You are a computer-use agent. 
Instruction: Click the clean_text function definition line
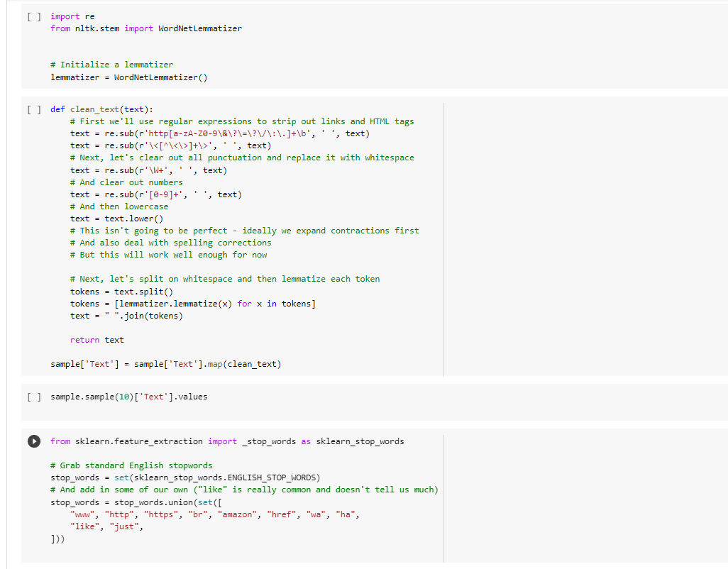pos(99,109)
